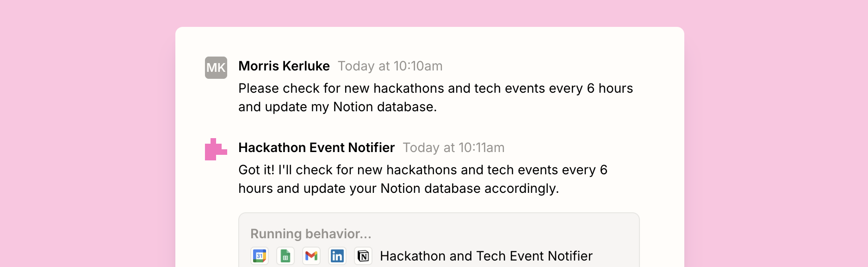
Task: Select the bot's confirmation reply text
Action: pos(422,179)
